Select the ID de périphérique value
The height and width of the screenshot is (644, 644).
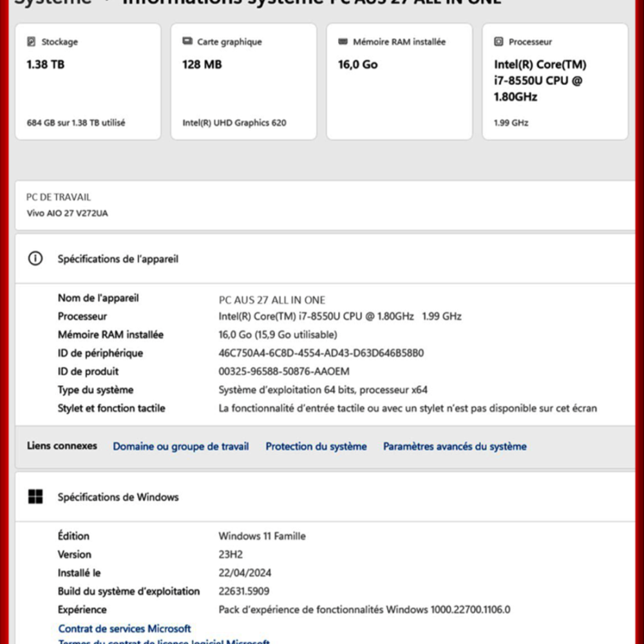point(321,353)
